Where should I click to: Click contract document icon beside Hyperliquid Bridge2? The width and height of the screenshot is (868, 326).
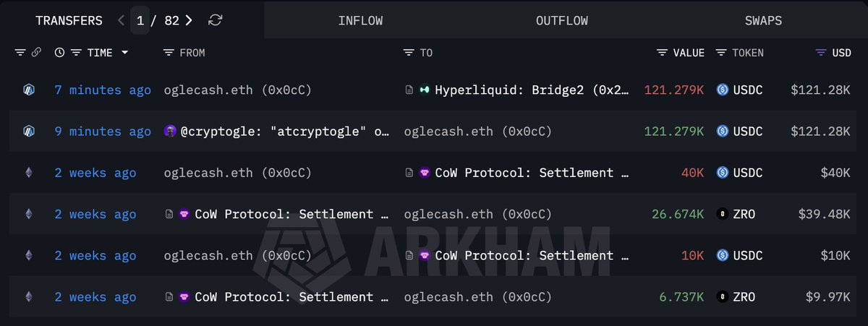[409, 90]
